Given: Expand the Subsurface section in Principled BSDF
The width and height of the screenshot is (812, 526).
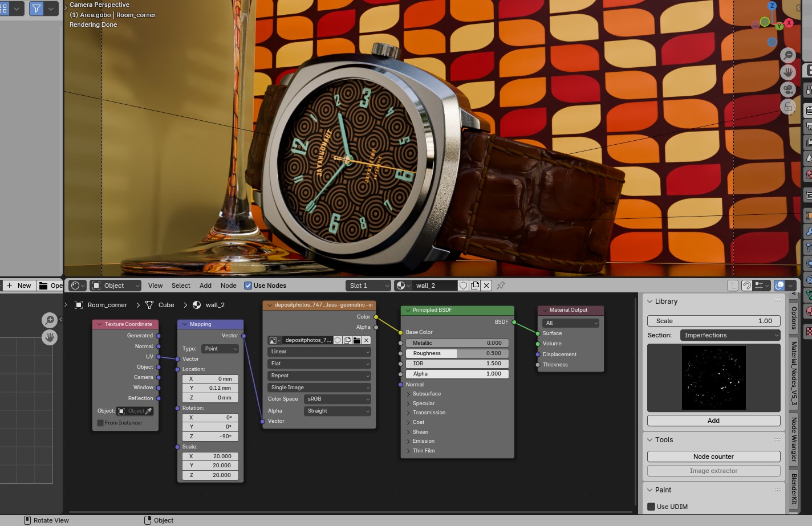Looking at the screenshot, I should coord(426,394).
